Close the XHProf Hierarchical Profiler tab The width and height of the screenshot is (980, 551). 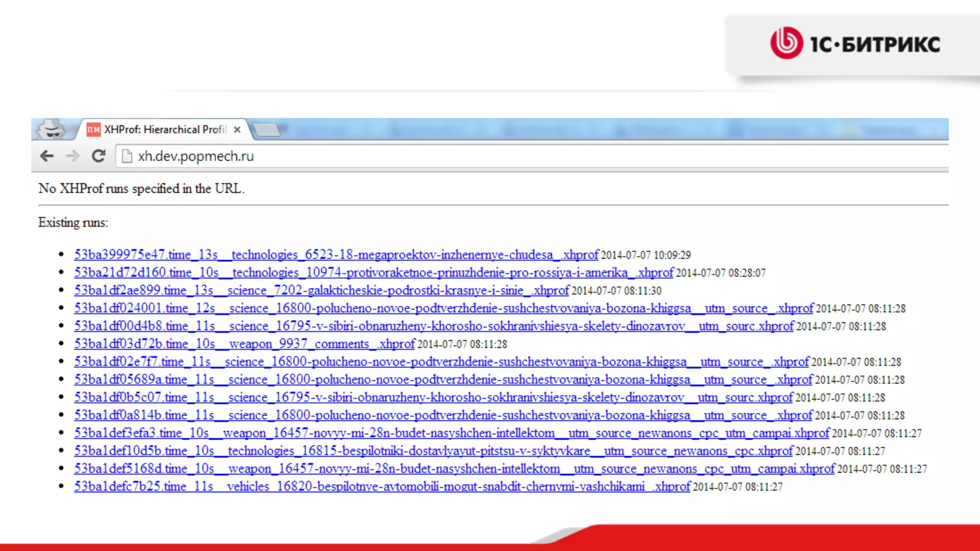[237, 130]
